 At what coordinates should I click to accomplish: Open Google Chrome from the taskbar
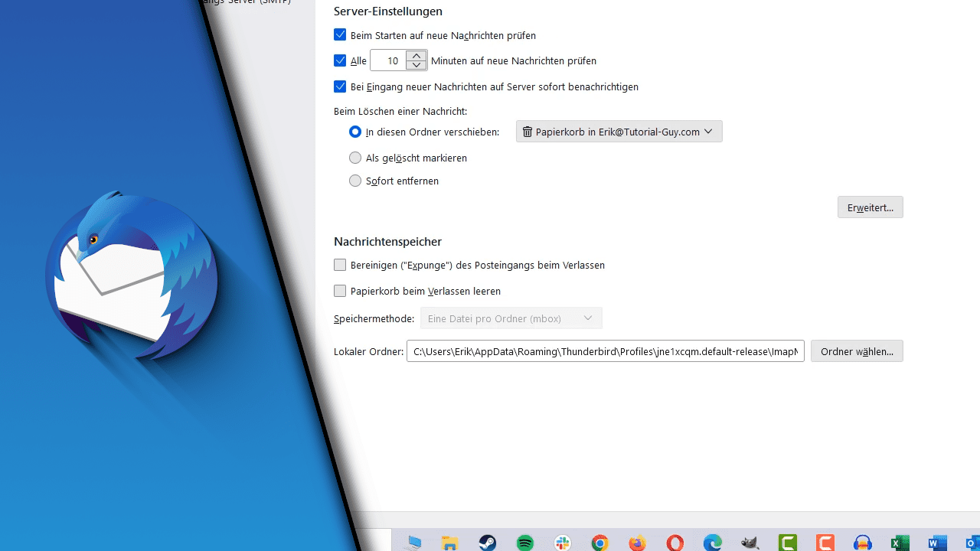click(x=600, y=543)
